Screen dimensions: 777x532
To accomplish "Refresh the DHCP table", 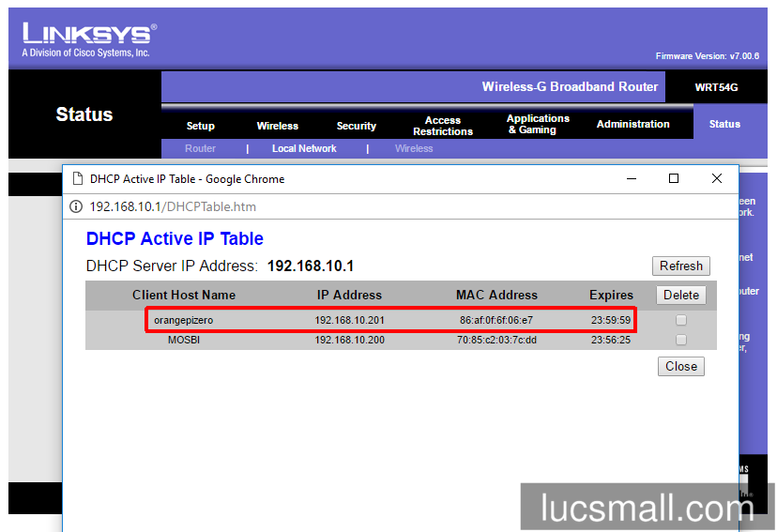I will click(681, 266).
